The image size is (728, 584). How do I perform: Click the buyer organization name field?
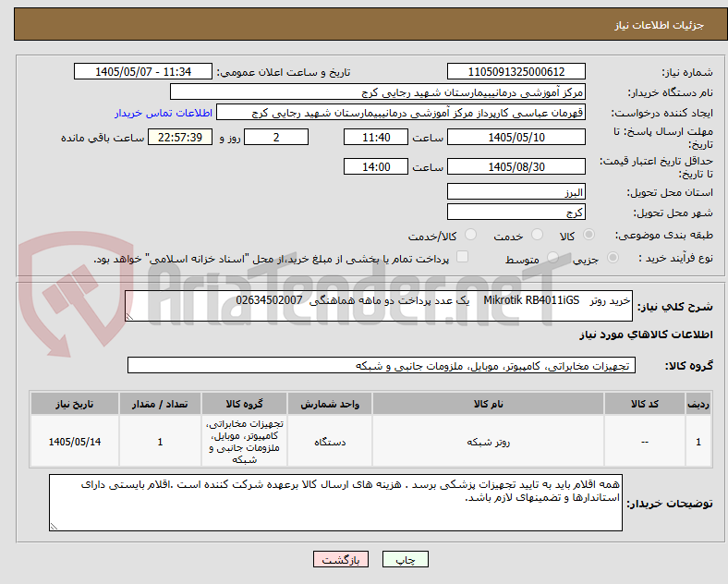(378, 92)
